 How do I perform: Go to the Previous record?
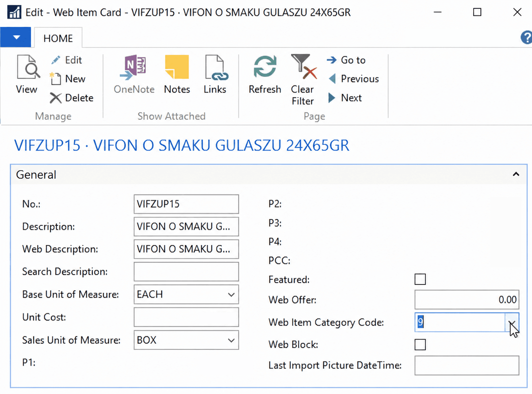point(354,79)
